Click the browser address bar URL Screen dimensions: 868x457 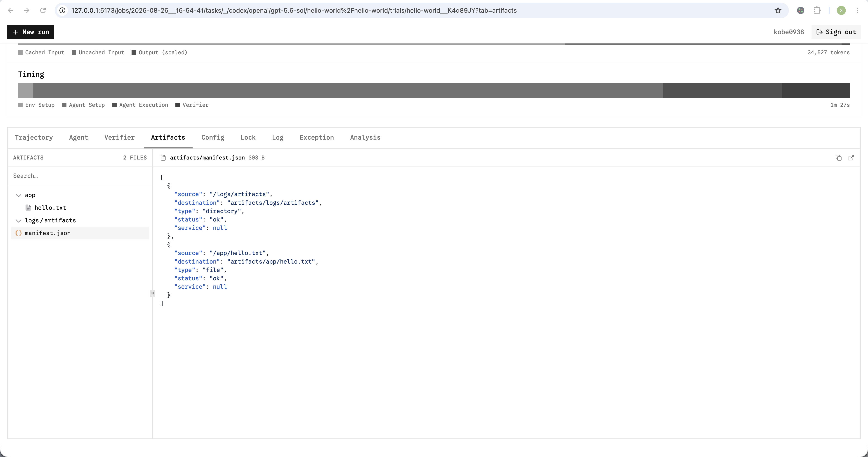tap(294, 10)
